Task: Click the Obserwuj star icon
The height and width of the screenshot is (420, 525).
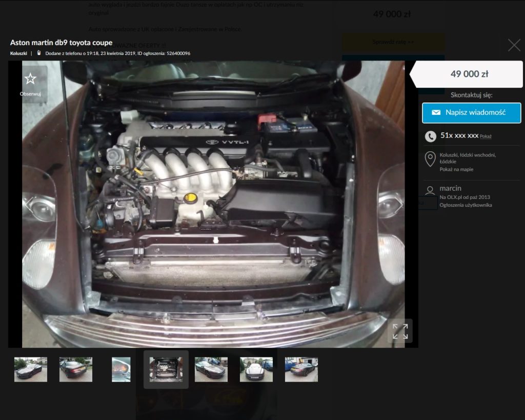Action: [x=30, y=79]
